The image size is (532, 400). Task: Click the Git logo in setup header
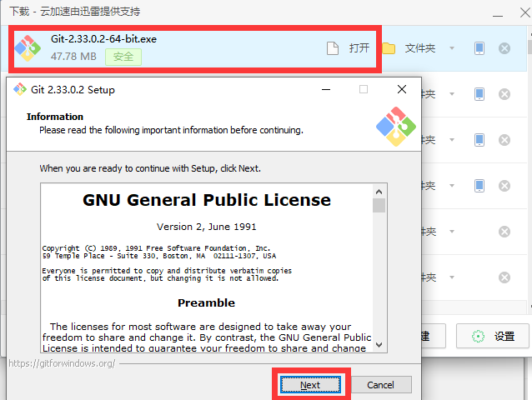[395, 127]
